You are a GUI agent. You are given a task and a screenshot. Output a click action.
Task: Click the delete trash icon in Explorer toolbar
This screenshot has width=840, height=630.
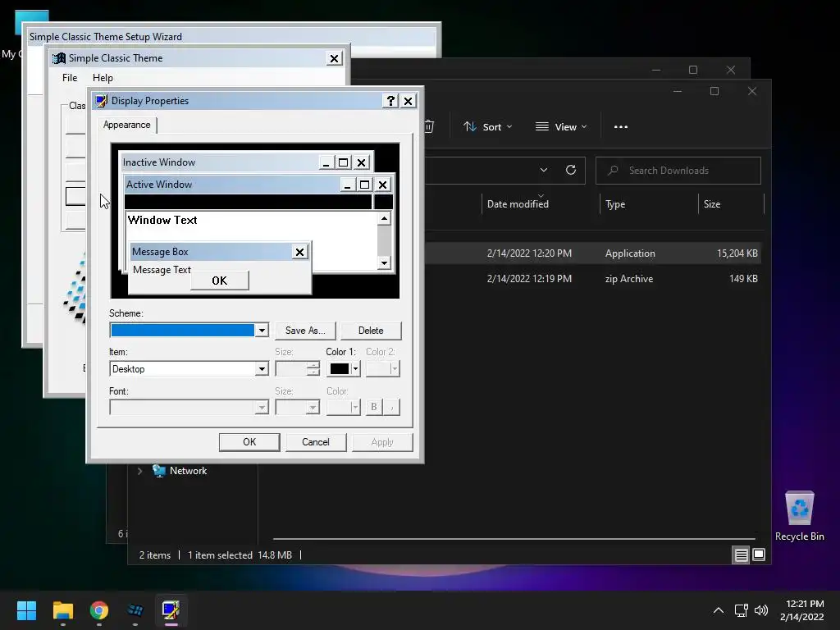[x=429, y=126]
